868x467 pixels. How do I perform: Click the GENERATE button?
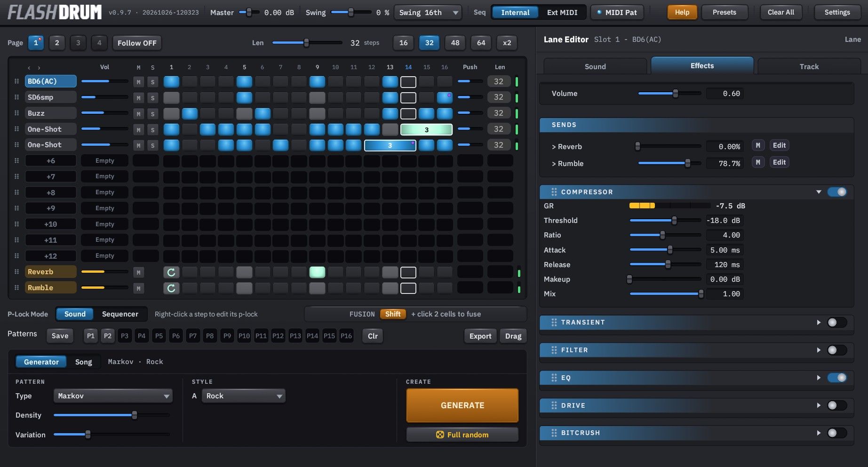[462, 405]
